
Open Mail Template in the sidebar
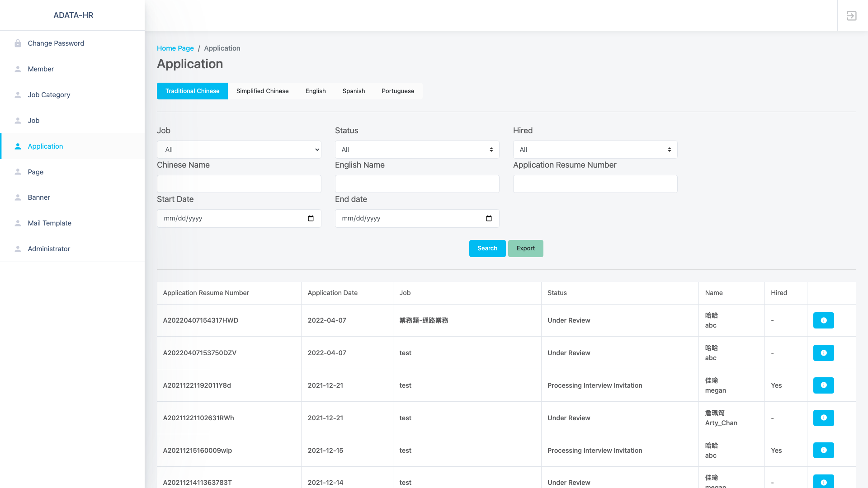(49, 223)
